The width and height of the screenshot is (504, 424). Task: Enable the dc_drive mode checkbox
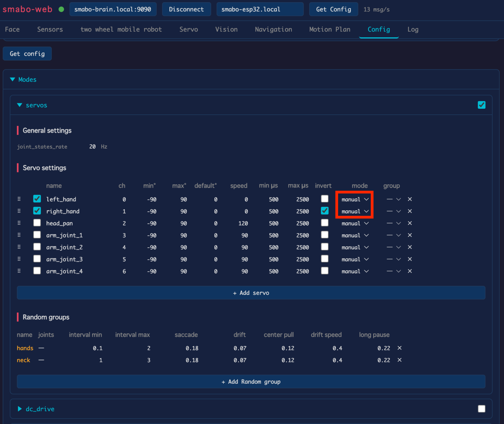482,409
